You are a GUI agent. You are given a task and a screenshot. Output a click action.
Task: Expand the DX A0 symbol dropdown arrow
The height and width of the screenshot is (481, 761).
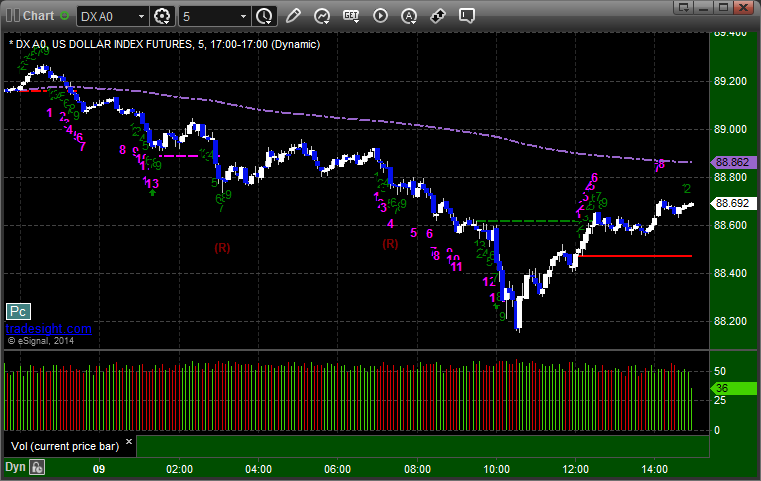pyautogui.click(x=141, y=17)
